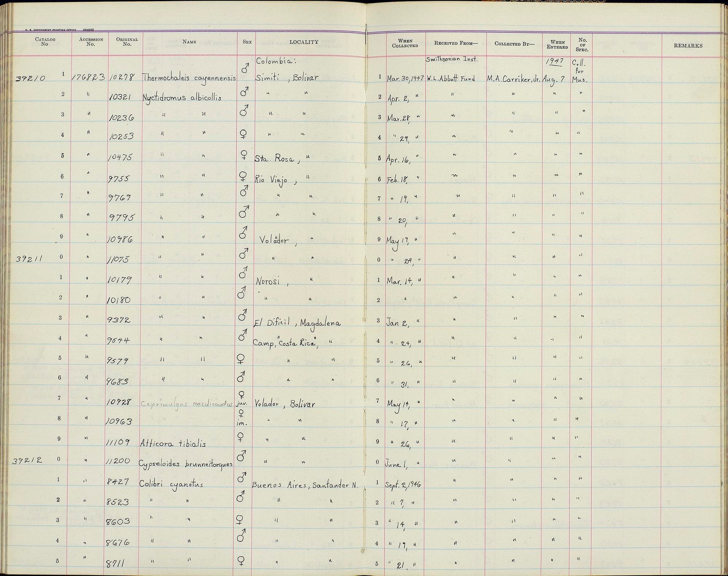Click the "Colombia:" locality heading
Image resolution: width=728 pixels, height=576 pixels.
(276, 61)
